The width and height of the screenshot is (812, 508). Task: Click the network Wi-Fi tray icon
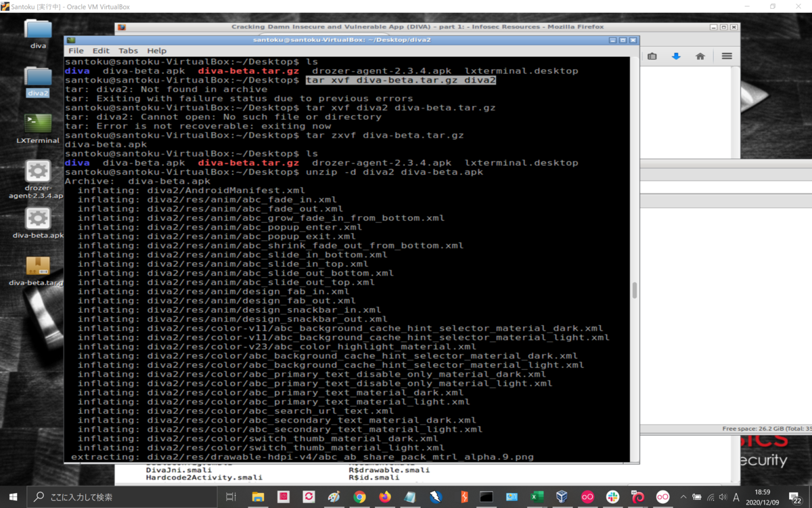pos(710,496)
